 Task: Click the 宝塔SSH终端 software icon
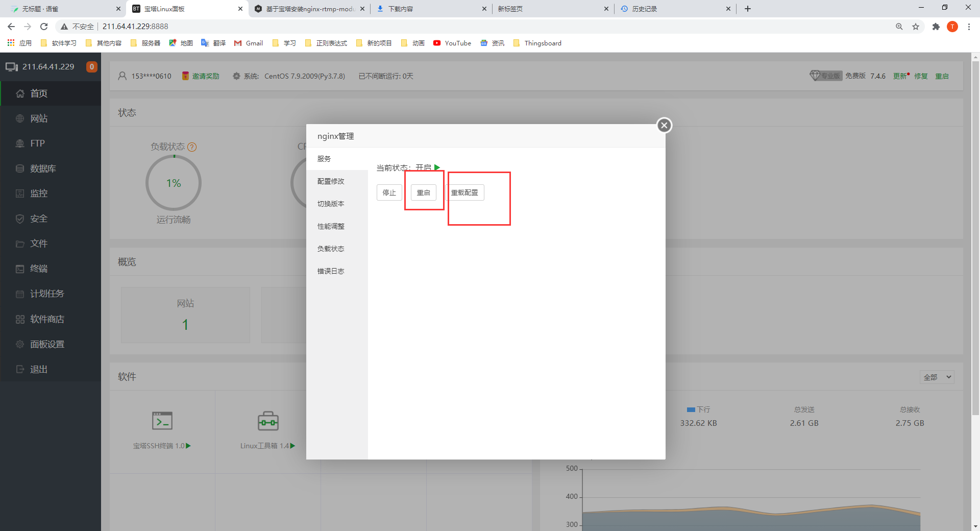coord(162,421)
